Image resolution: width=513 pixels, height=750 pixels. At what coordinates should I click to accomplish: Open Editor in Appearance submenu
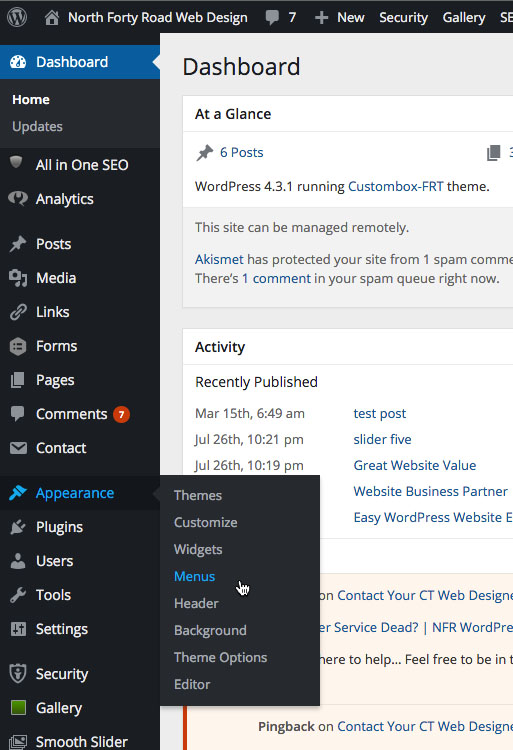point(192,684)
